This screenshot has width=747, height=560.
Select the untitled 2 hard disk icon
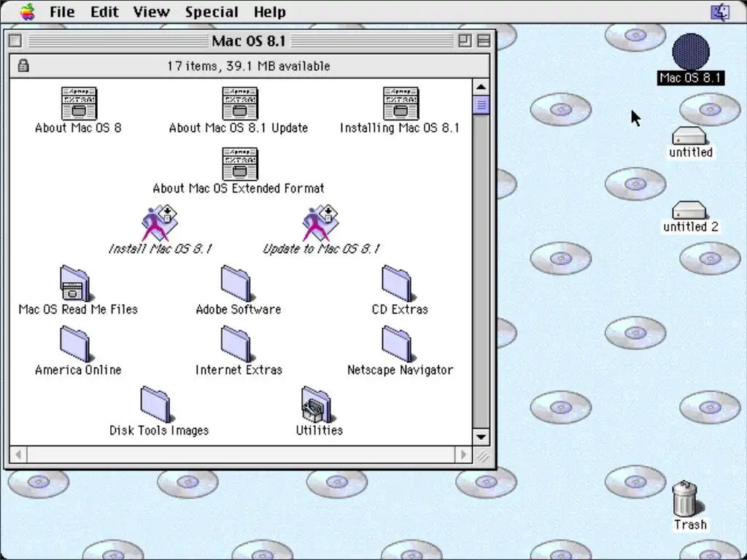pyautogui.click(x=689, y=210)
